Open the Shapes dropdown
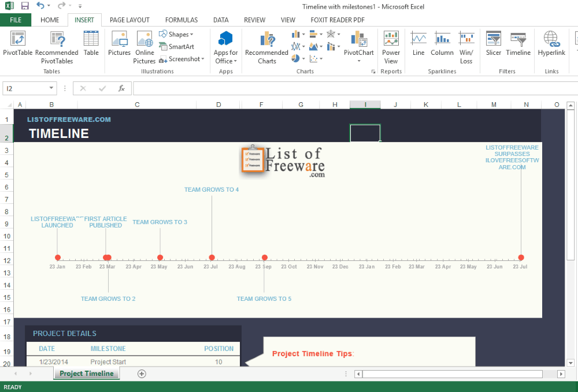 pos(176,34)
